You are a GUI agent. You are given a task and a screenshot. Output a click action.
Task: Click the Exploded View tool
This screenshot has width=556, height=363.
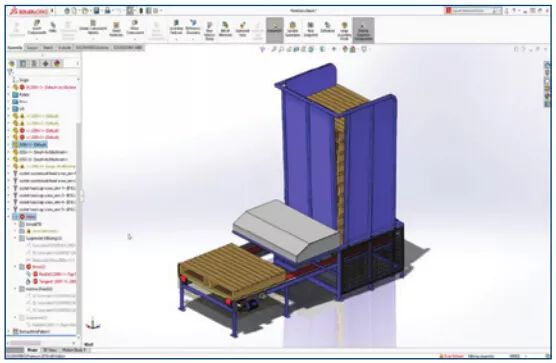[x=243, y=29]
